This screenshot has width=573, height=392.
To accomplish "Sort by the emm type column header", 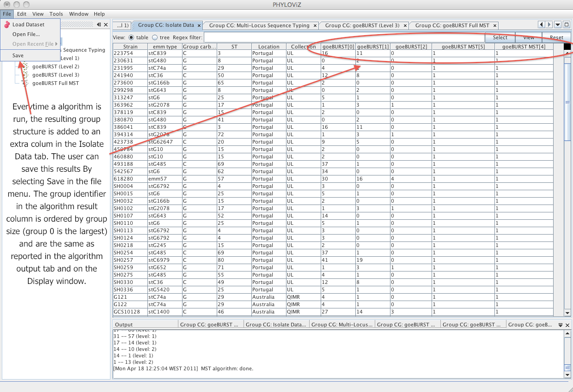I will (x=165, y=47).
